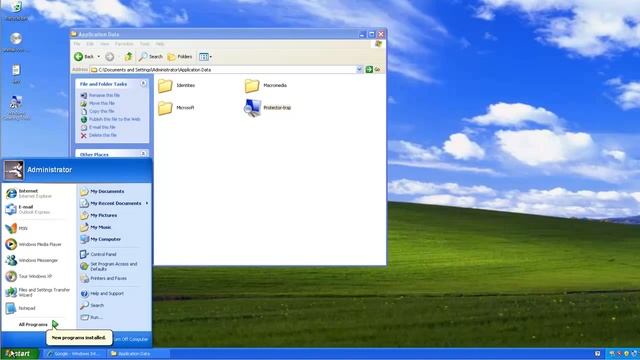Open the Back history dropdown arrow
This screenshot has width=640, height=360.
pos(99,57)
